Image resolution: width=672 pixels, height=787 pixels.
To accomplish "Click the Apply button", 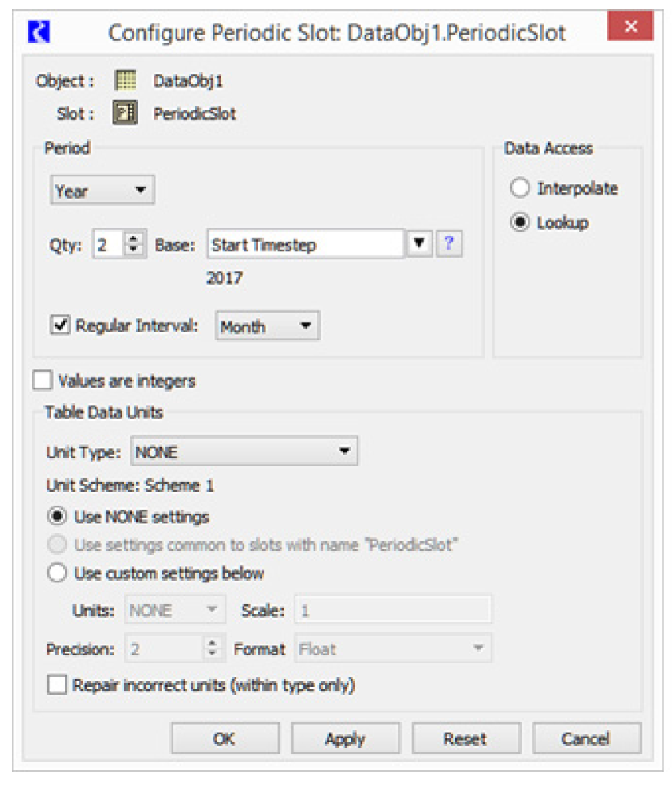I will (344, 739).
